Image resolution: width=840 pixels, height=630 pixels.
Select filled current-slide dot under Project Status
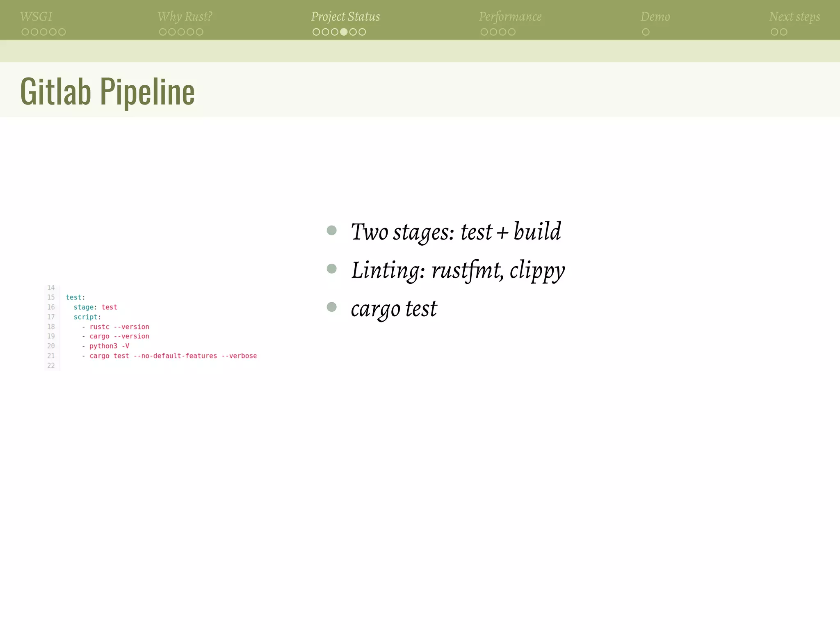344,32
